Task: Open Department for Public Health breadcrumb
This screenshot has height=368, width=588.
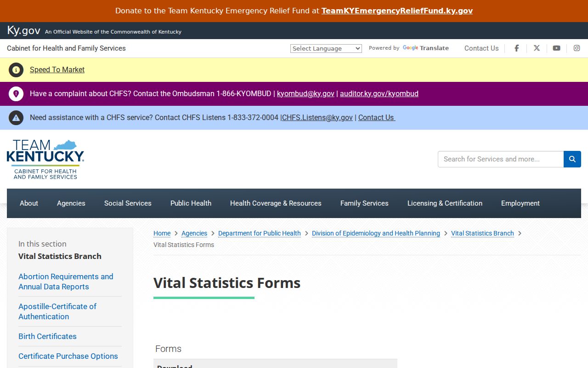Action: 260,233
